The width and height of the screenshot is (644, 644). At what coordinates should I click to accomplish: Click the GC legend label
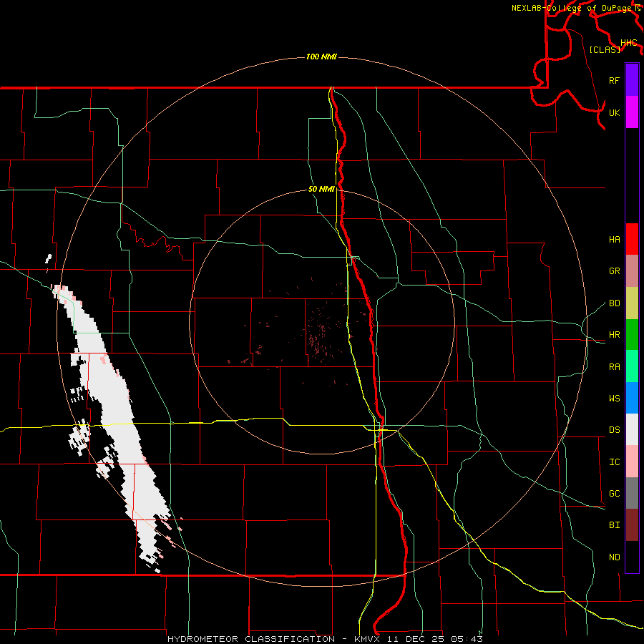pyautogui.click(x=614, y=494)
